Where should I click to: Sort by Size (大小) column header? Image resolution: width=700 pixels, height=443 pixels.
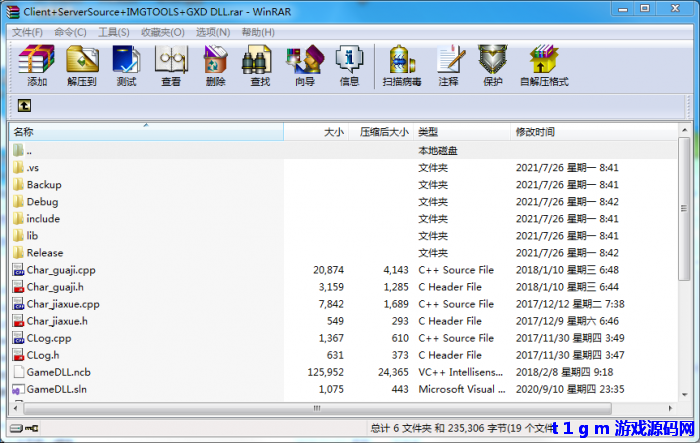pyautogui.click(x=316, y=132)
